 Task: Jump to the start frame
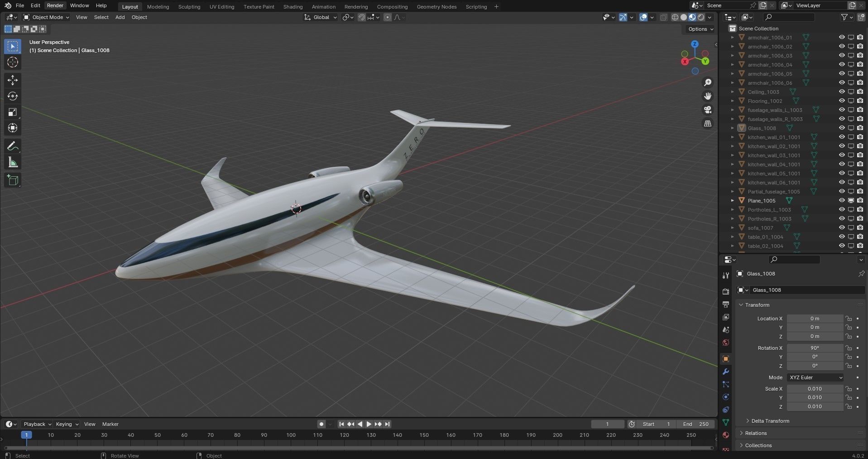click(341, 424)
